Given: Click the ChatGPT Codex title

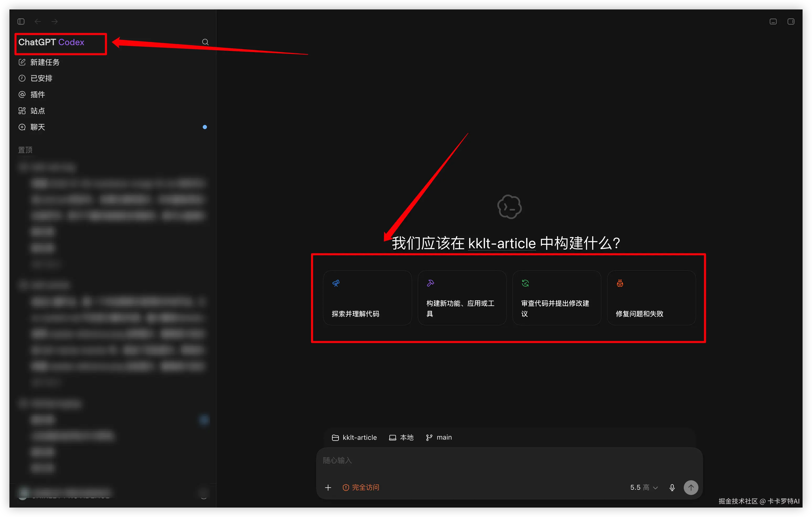Looking at the screenshot, I should point(51,42).
